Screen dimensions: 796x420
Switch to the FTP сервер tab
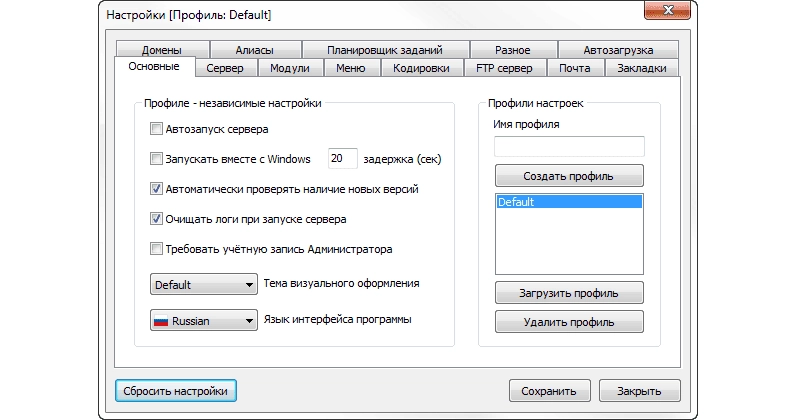click(505, 68)
